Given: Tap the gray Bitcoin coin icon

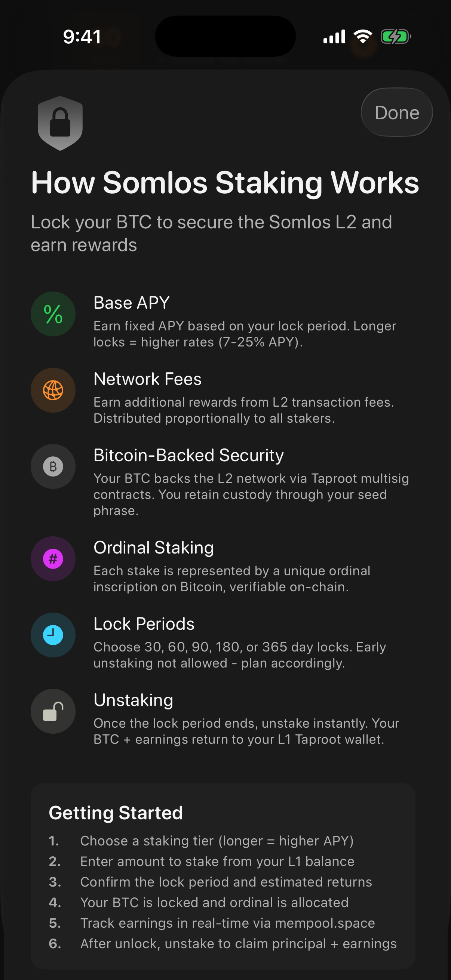Looking at the screenshot, I should click(x=53, y=466).
